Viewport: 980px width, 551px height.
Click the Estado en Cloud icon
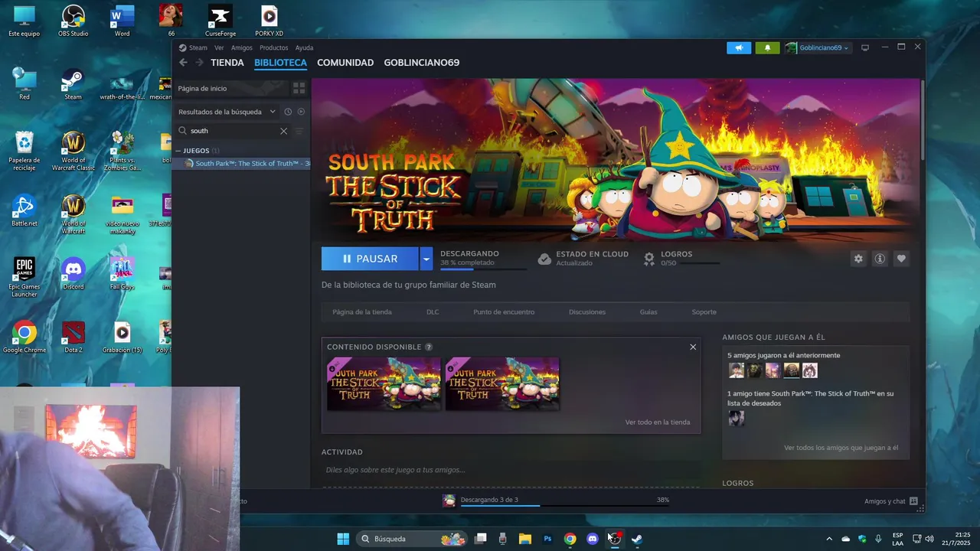coord(544,259)
